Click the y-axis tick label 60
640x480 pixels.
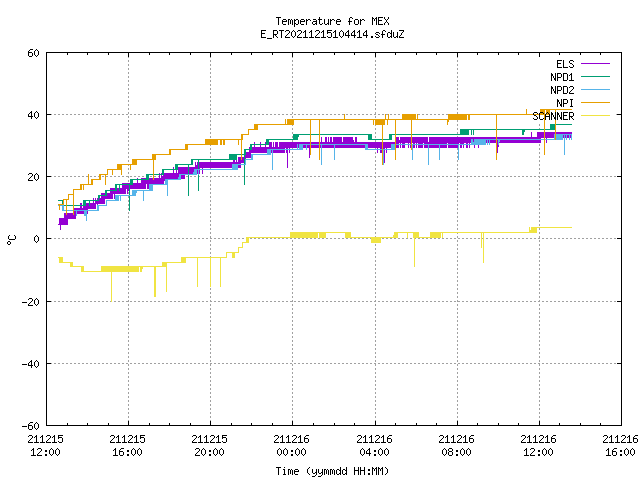pyautogui.click(x=33, y=53)
